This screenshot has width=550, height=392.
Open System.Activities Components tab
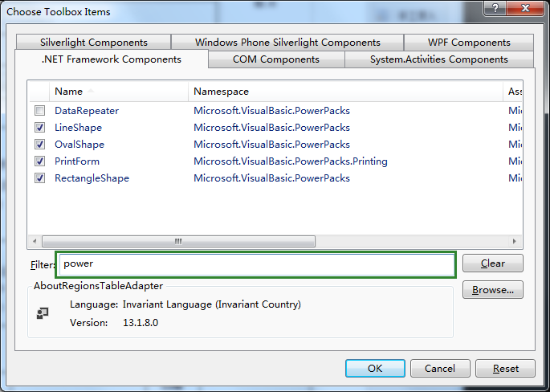(439, 59)
